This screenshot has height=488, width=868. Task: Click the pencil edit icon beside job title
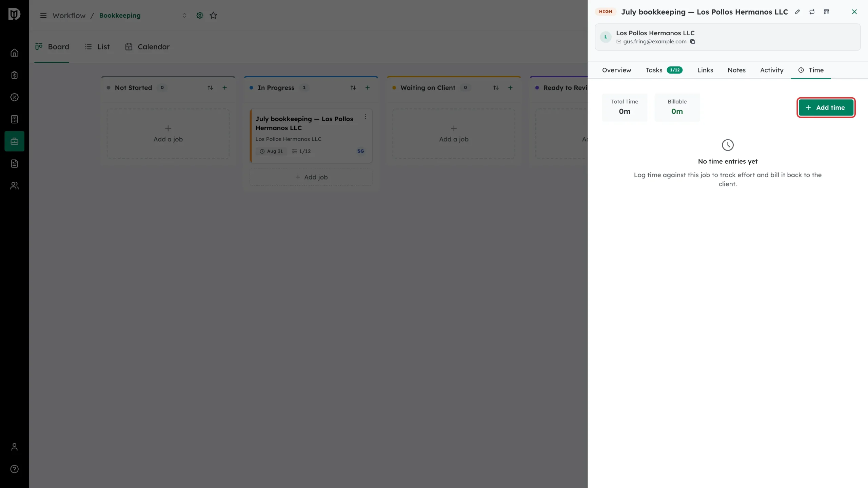tap(797, 12)
